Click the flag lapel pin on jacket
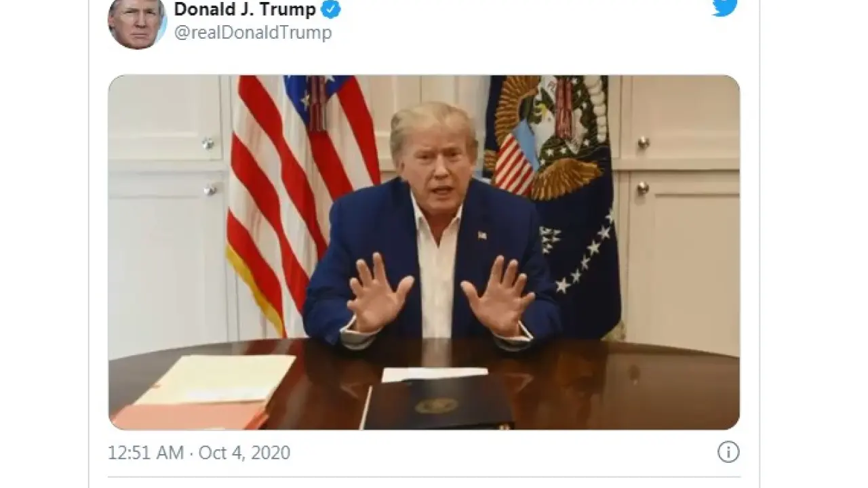Screen dimensions: 868x488 coord(482,235)
